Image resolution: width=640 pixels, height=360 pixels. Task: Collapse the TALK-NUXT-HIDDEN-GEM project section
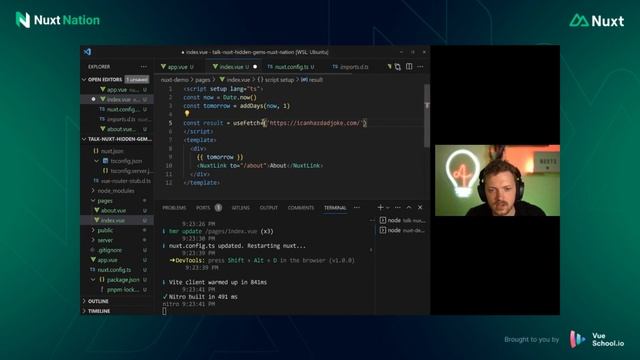[x=84, y=139]
